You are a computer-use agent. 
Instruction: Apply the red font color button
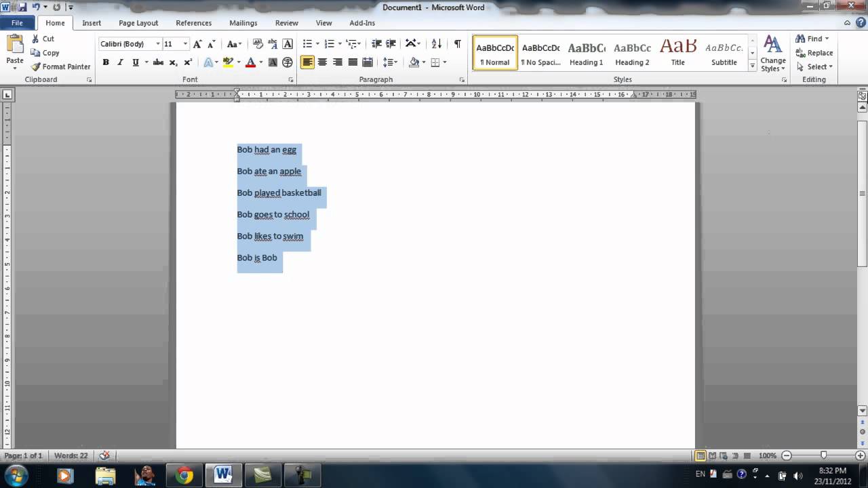pos(250,62)
